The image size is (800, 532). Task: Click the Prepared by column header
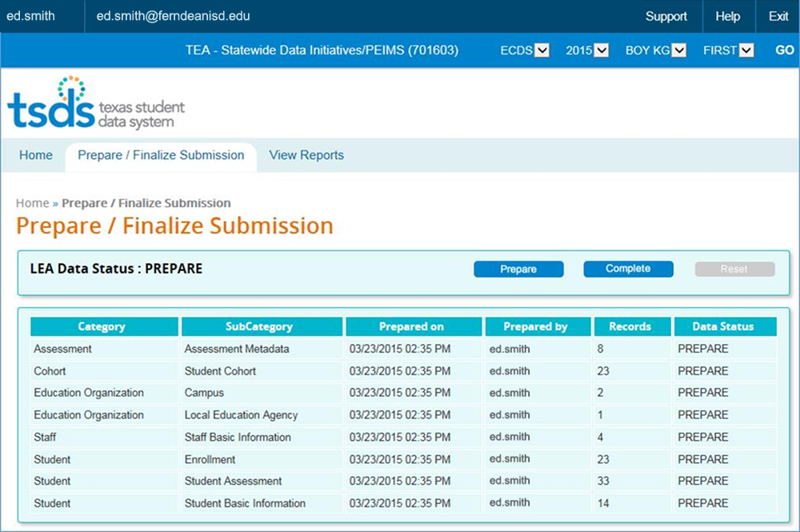[x=538, y=326]
